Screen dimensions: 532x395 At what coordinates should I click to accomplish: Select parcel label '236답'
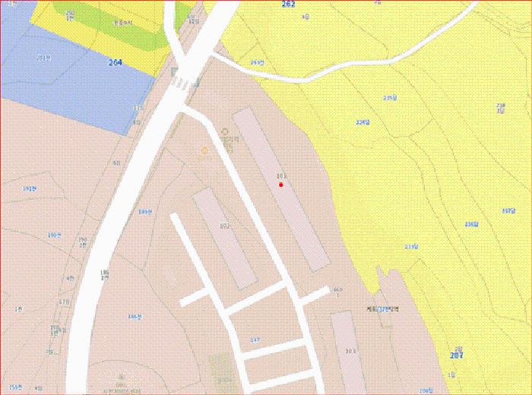coord(471,224)
